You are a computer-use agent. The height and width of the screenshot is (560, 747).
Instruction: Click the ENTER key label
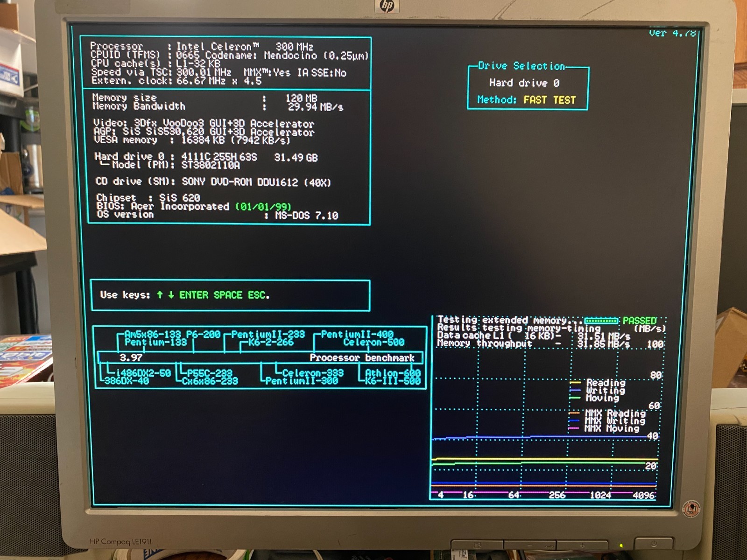click(x=194, y=295)
